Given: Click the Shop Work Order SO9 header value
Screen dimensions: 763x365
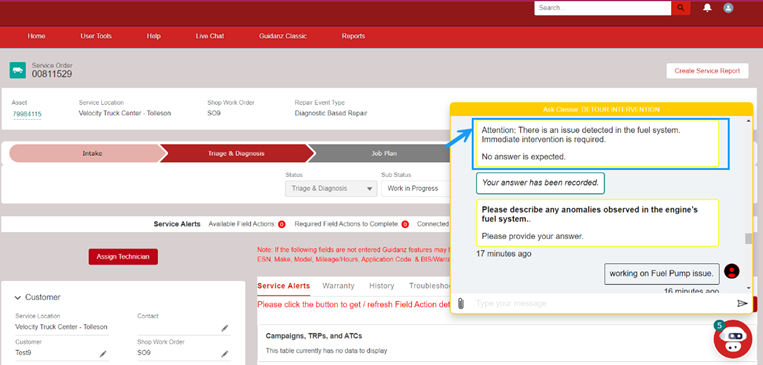Looking at the screenshot, I should 214,113.
